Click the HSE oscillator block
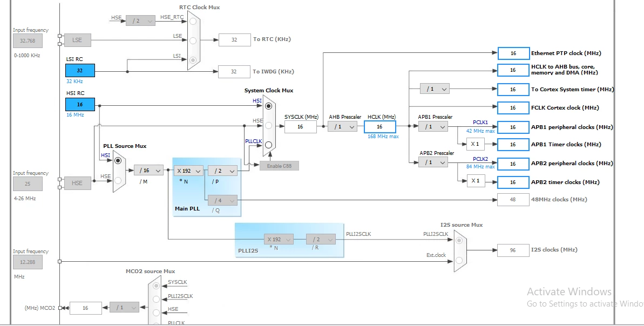Screen dimensions: 644x326 point(77,183)
